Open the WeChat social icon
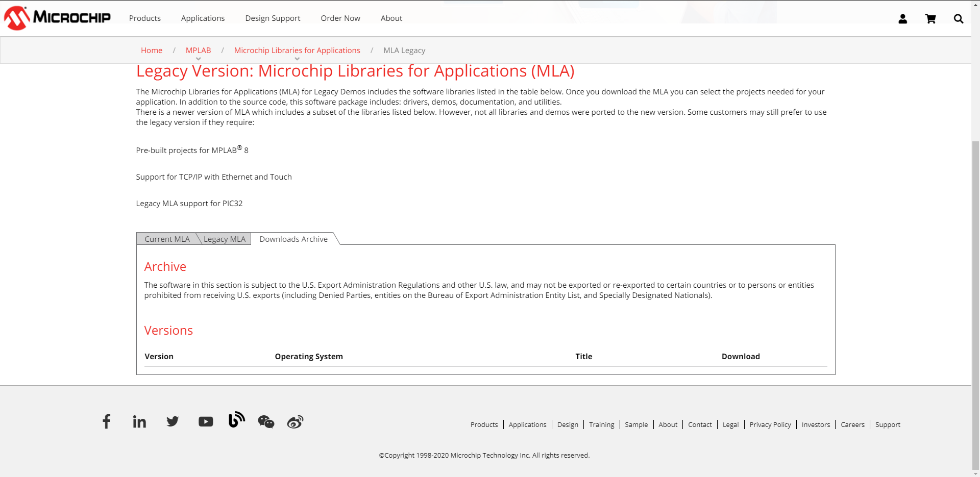 point(266,421)
